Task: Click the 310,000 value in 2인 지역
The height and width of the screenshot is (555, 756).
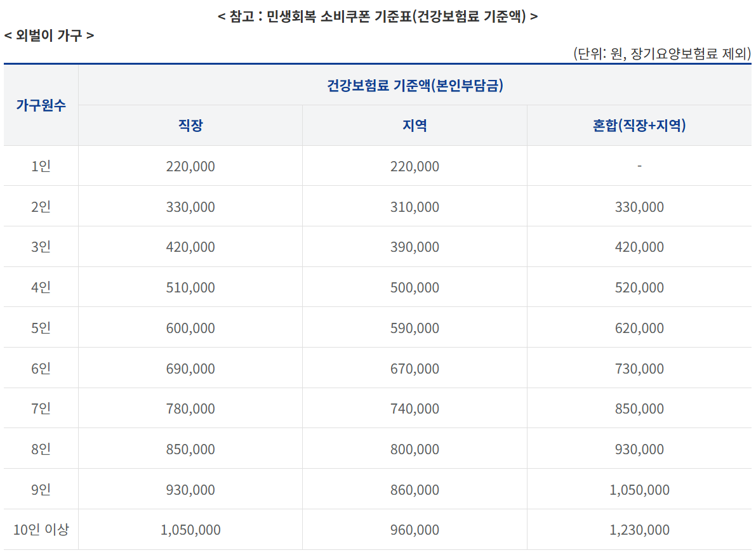Action: coord(414,207)
